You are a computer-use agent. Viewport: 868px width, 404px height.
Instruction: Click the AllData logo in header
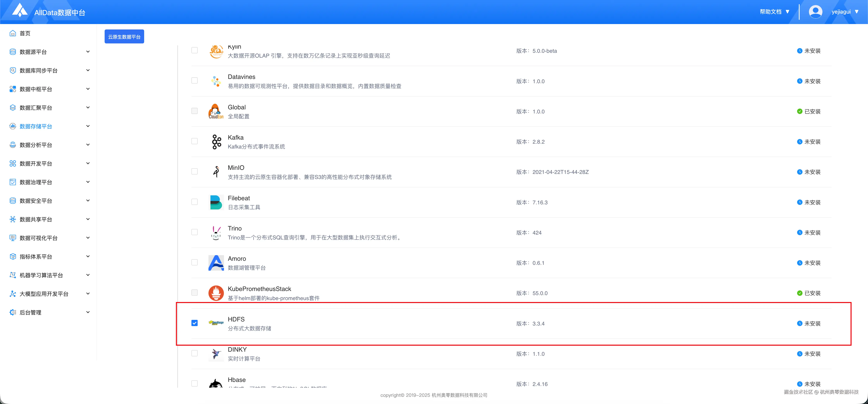20,10
